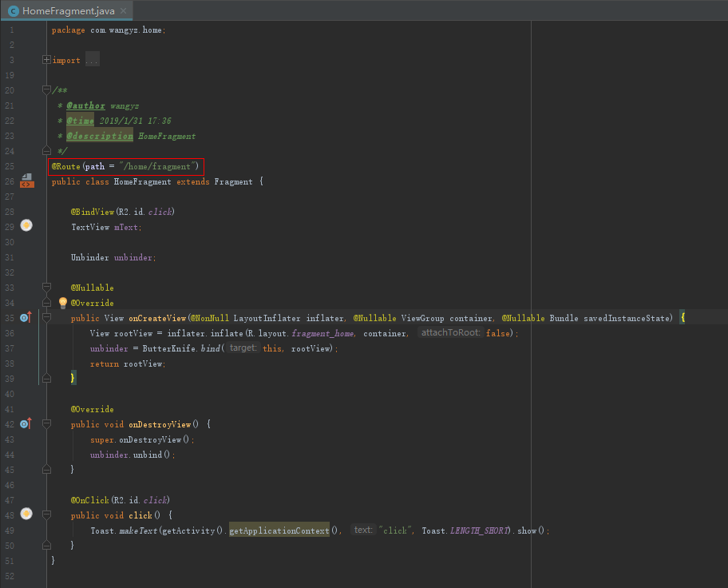728x588 pixels.
Task: Select the HomeFragment.java editor tab
Action: pyautogui.click(x=68, y=11)
